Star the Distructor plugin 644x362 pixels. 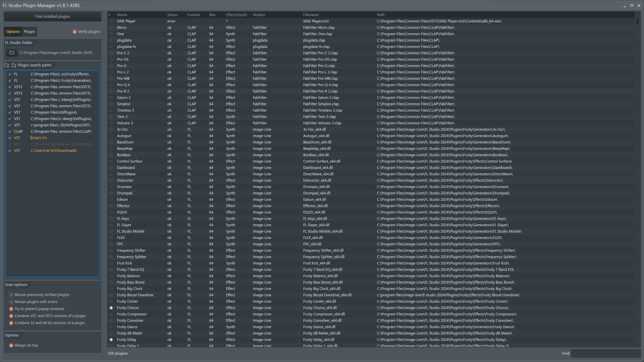pos(111,180)
